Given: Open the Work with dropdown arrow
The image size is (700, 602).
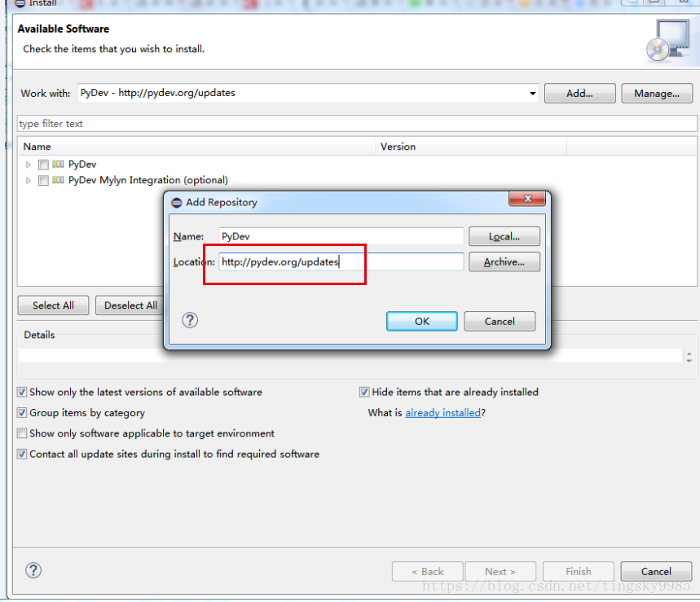Looking at the screenshot, I should coord(532,93).
